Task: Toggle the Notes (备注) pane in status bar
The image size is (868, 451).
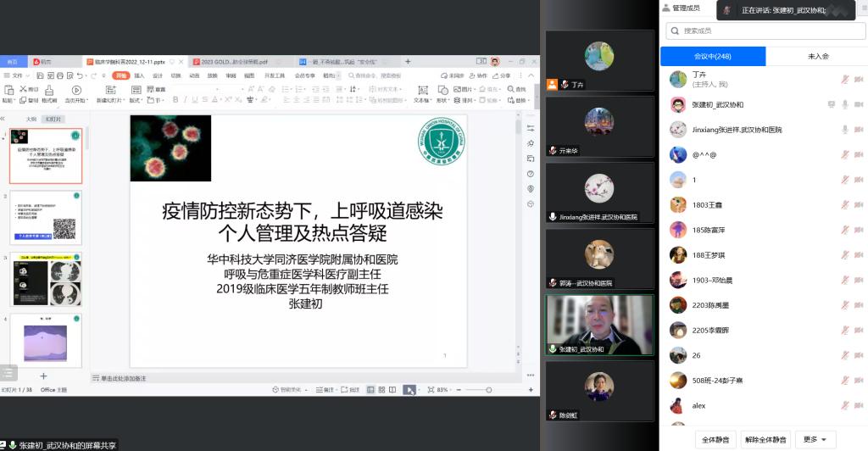Action: [325, 390]
